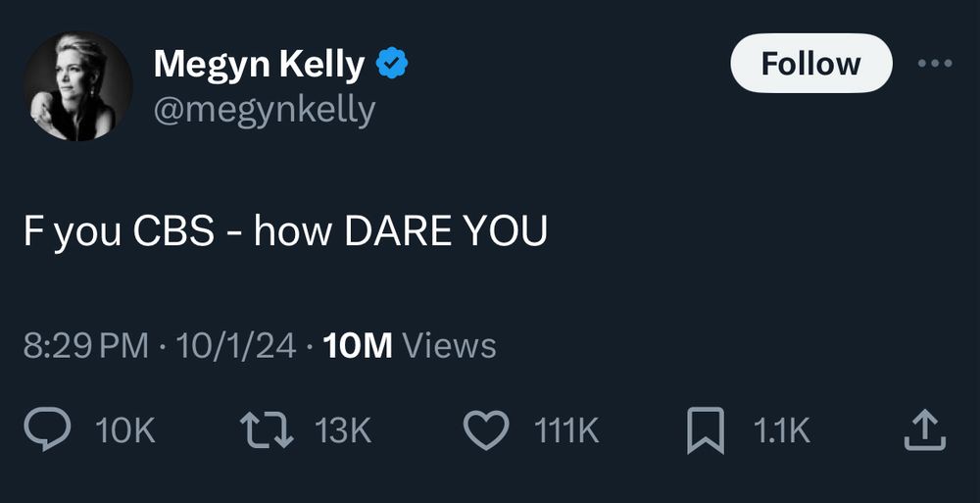Click the 10M Views label

point(410,345)
